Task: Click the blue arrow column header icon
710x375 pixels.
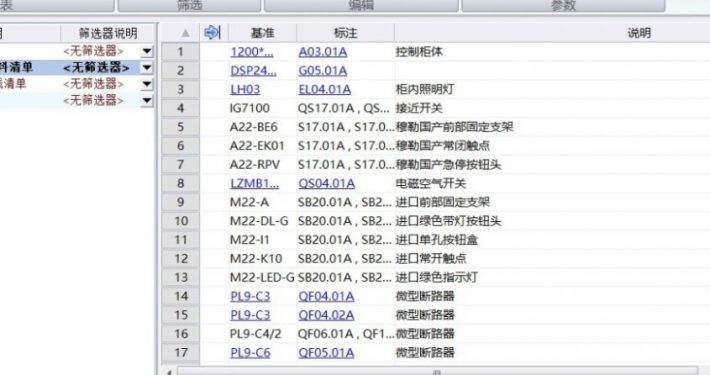Action: [212, 33]
